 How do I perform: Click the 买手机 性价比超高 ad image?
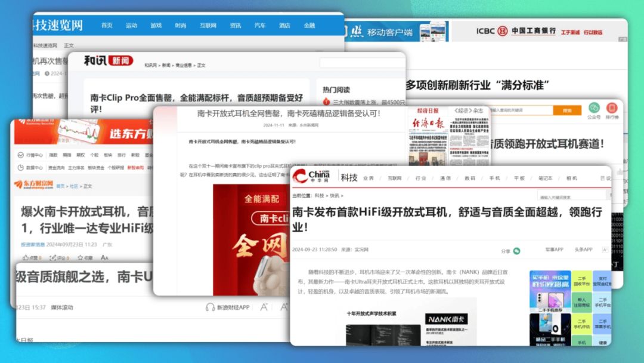(x=550, y=291)
